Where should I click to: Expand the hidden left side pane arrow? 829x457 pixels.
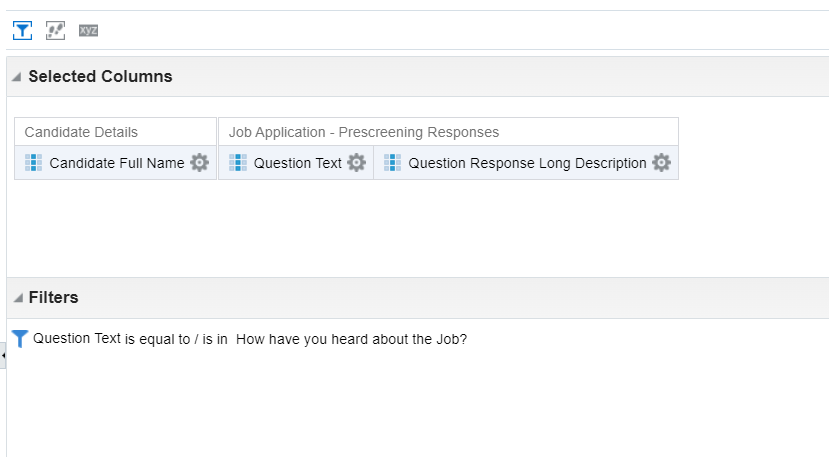tap(3, 355)
